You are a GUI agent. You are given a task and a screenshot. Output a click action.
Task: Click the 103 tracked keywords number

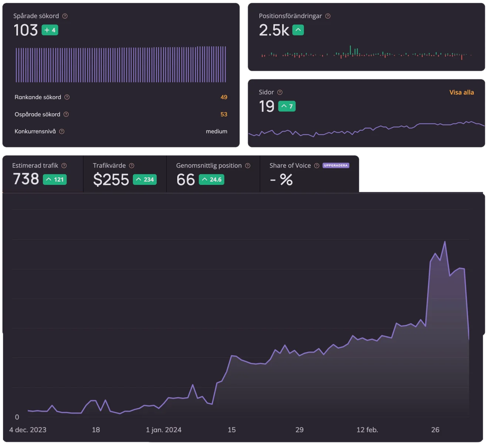coord(26,30)
